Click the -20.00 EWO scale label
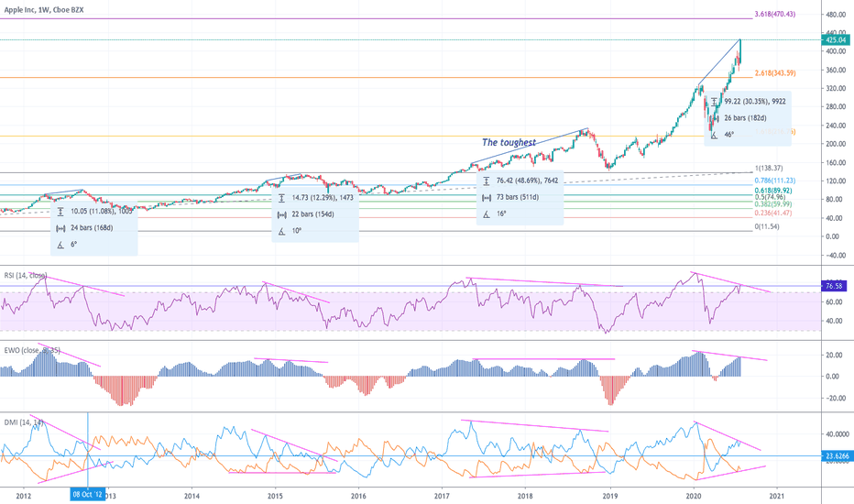The image size is (854, 504). pyautogui.click(x=835, y=398)
